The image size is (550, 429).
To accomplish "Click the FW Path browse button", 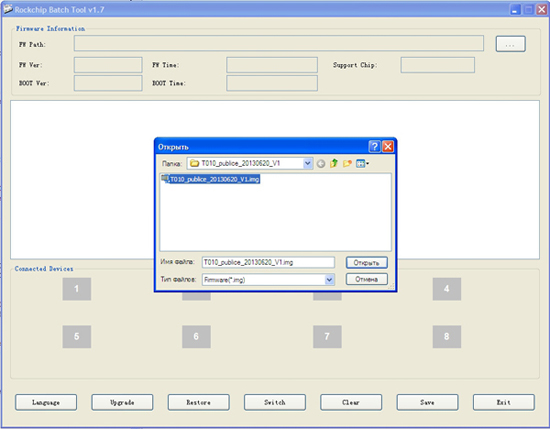I will point(510,44).
